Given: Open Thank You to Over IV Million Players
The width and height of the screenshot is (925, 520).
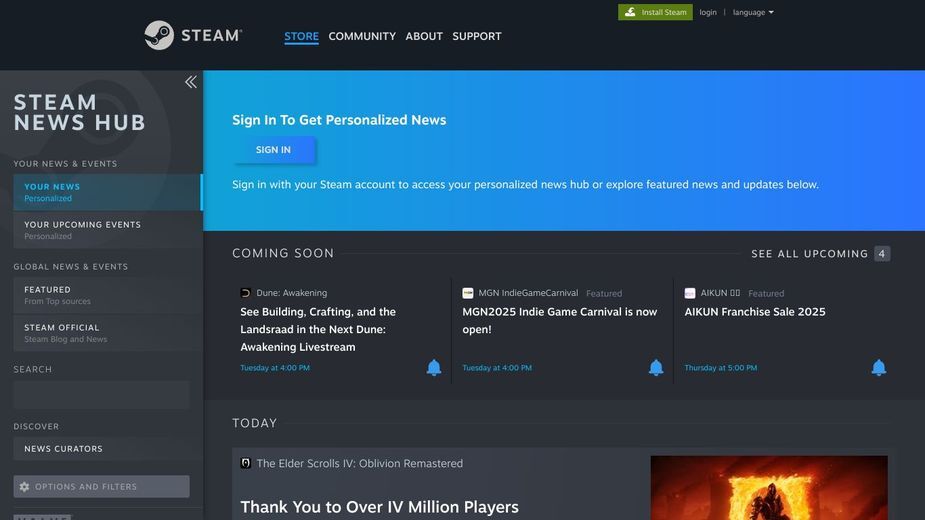Looking at the screenshot, I should [x=379, y=507].
